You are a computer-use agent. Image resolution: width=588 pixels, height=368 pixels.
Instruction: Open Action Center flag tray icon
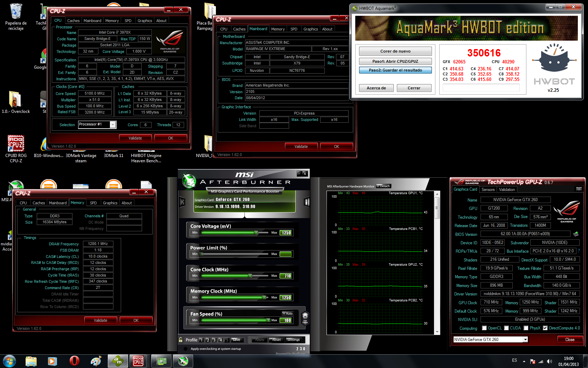pos(533,361)
